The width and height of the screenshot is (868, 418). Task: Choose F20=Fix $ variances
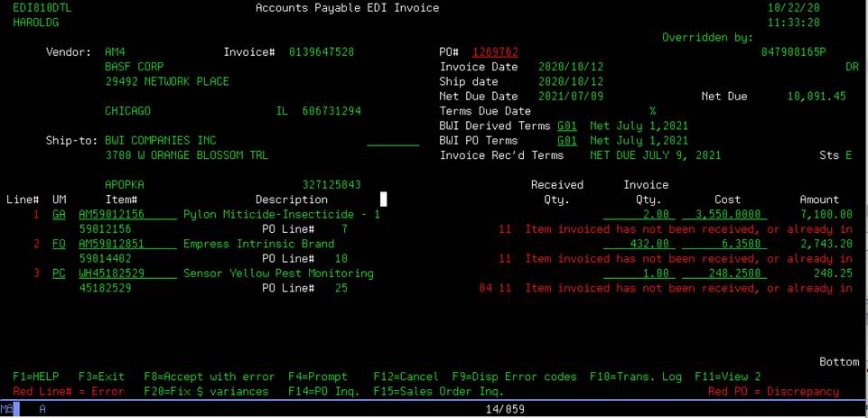pyautogui.click(x=206, y=392)
